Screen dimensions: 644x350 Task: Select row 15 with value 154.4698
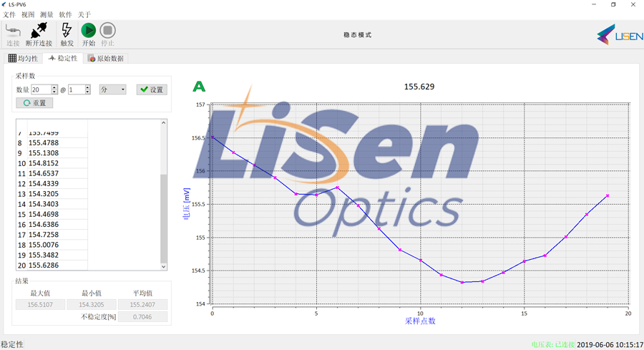click(43, 214)
